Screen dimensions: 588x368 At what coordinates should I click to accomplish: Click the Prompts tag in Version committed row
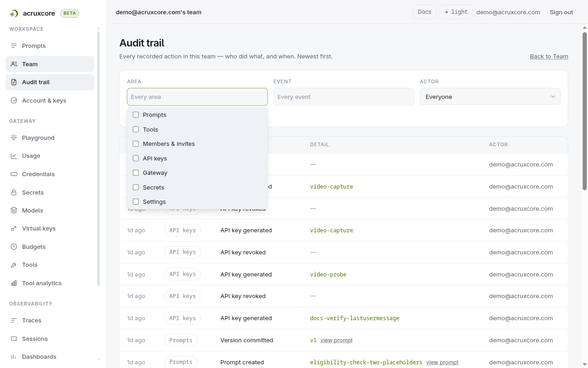pyautogui.click(x=181, y=340)
